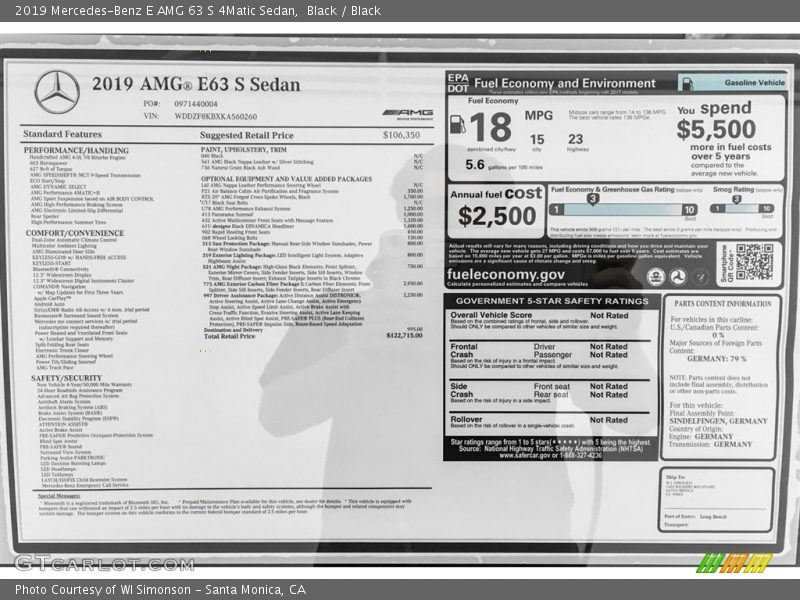
Task: Click the COMFORT/CONVENIENCE section heading
Action: pyautogui.click(x=75, y=233)
